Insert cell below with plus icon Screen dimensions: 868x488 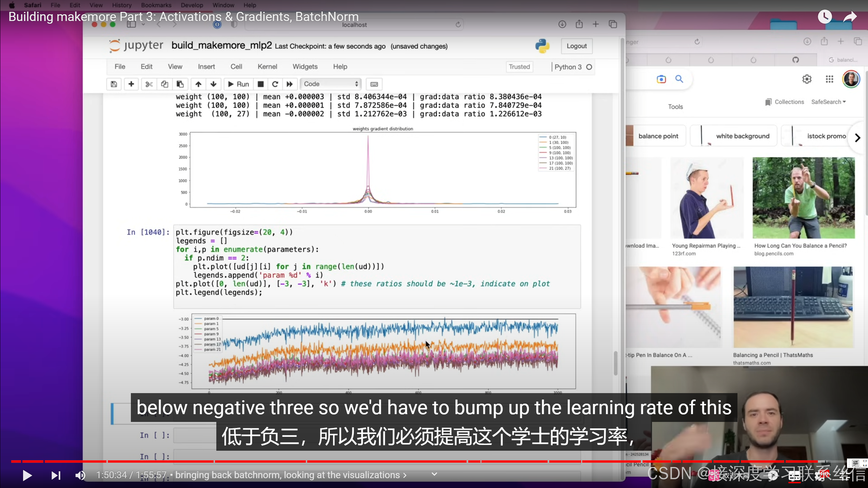pos(131,84)
